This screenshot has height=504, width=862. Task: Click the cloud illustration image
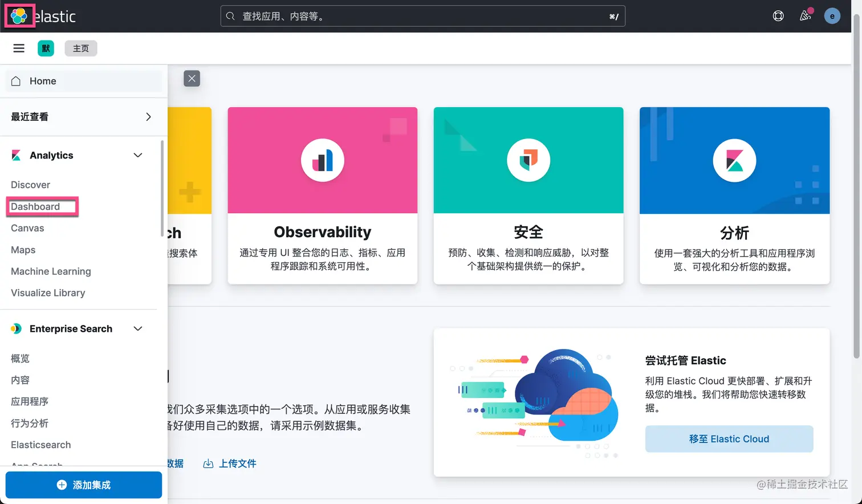click(534, 403)
